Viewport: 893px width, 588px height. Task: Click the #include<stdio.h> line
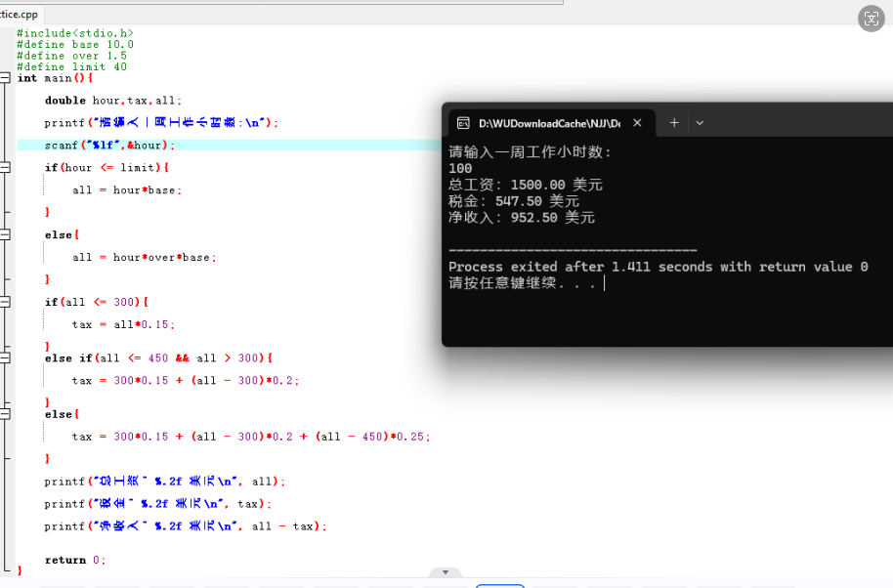[74, 33]
